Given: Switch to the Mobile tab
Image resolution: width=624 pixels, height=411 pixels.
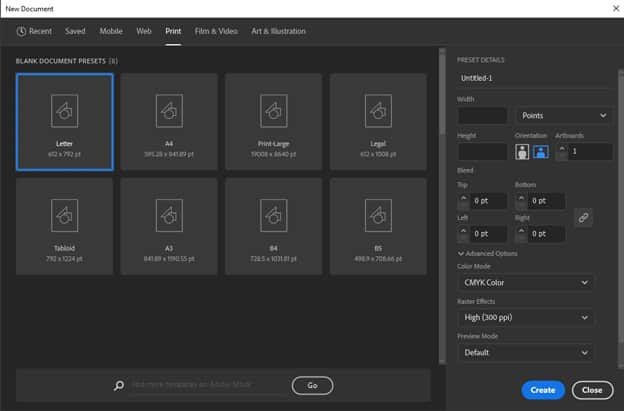Looking at the screenshot, I should [111, 31].
